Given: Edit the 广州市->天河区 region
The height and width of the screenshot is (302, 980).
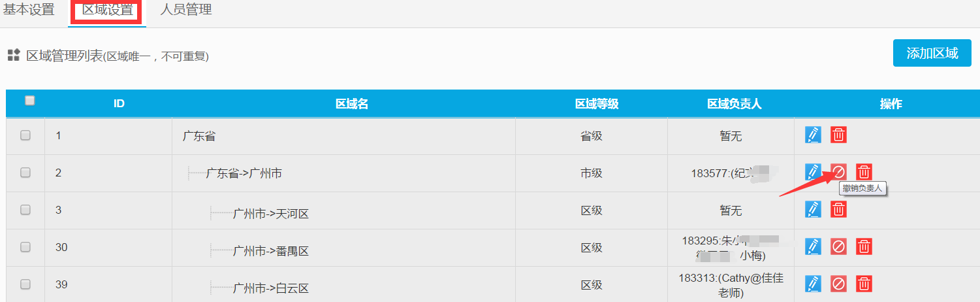Looking at the screenshot, I should coord(813,209).
